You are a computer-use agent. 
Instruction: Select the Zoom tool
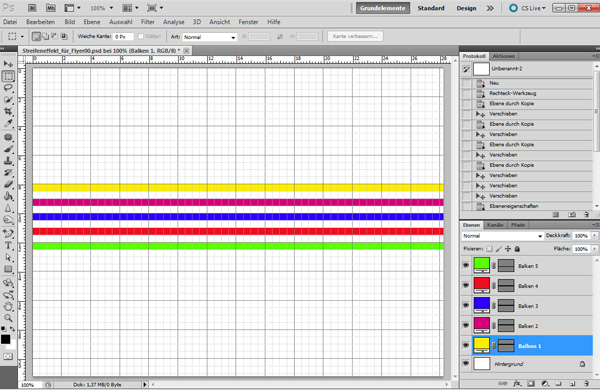pos(8,318)
